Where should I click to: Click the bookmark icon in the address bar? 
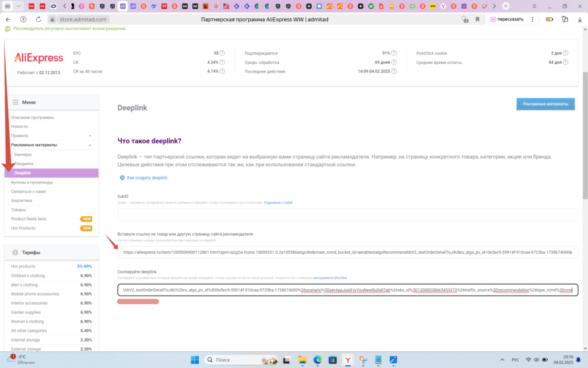pos(477,19)
